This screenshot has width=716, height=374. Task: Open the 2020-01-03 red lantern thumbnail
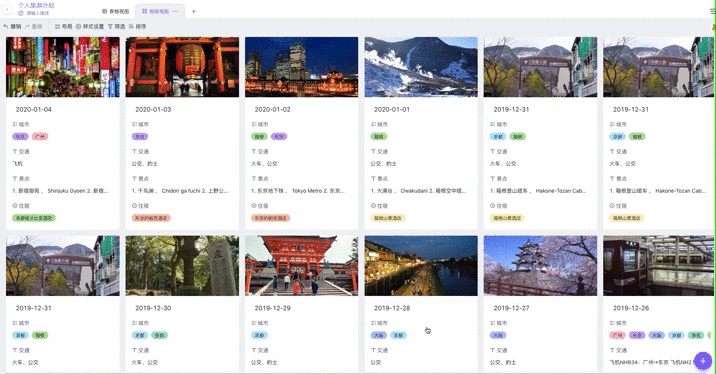182,67
